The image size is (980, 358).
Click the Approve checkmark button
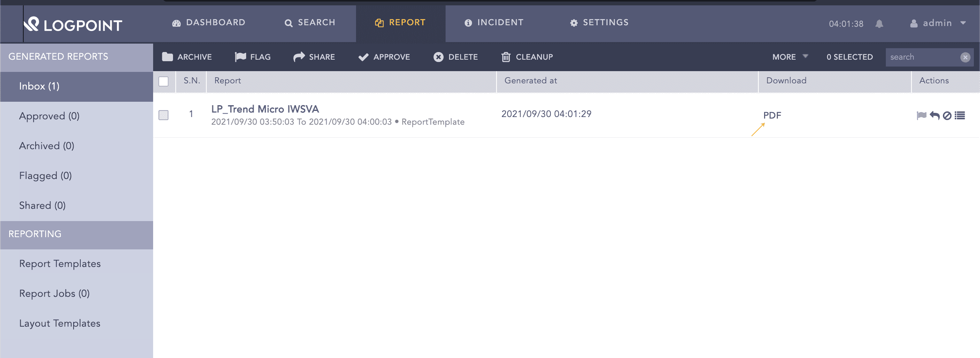[x=384, y=57]
